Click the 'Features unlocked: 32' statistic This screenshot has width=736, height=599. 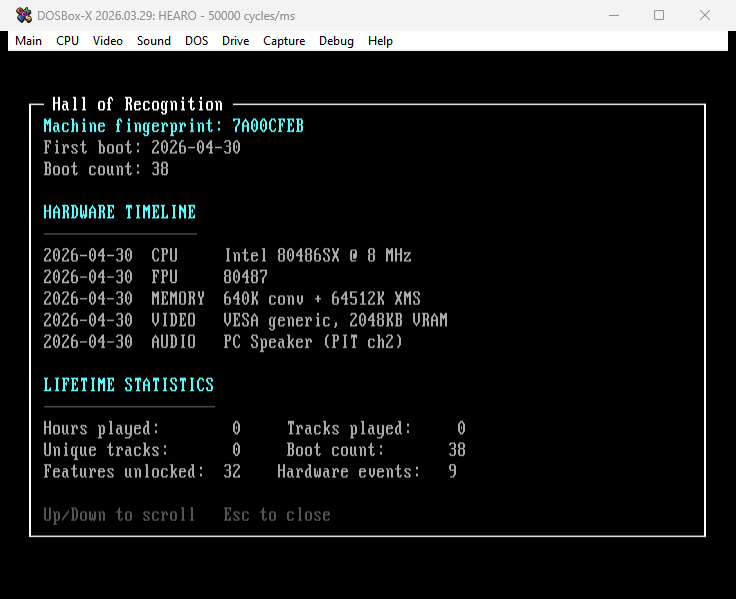[142, 471]
